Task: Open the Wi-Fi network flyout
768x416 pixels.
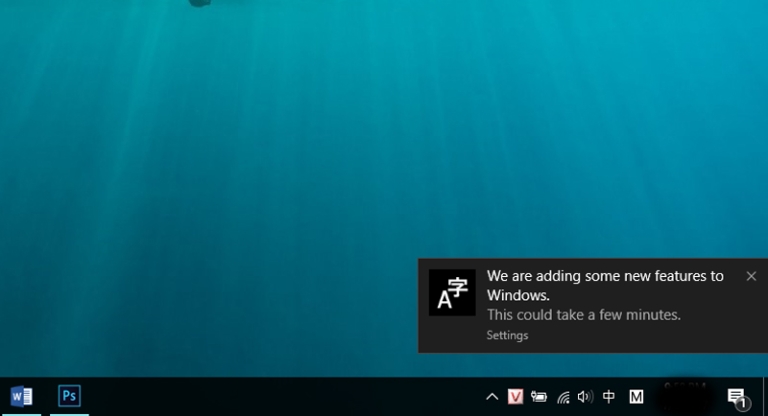Action: tap(563, 397)
